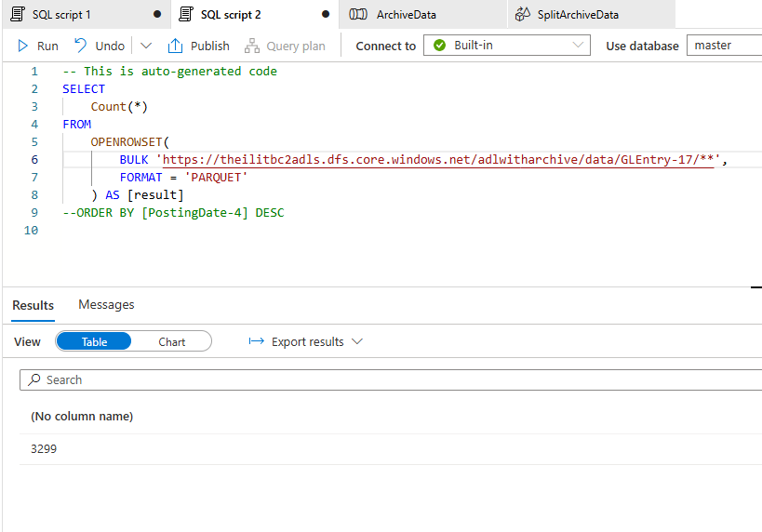Open the SQL script 2 tab
The height and width of the screenshot is (532, 762).
click(x=231, y=15)
